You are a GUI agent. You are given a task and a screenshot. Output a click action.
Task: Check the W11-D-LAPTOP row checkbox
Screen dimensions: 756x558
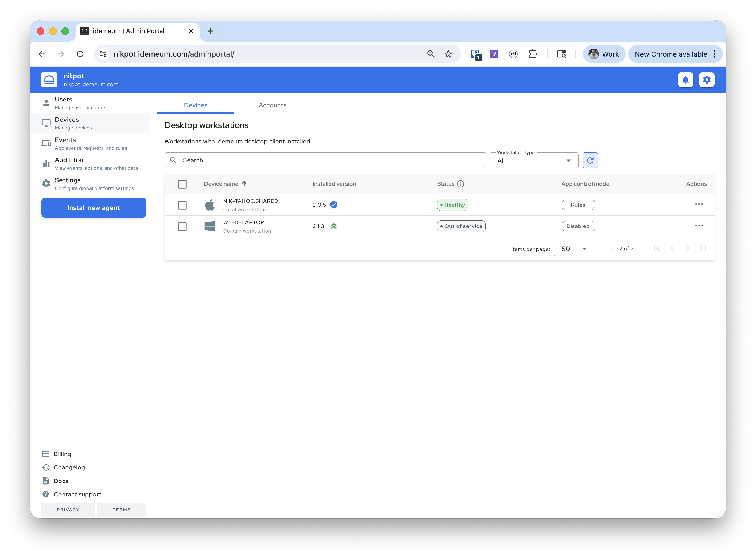point(182,227)
